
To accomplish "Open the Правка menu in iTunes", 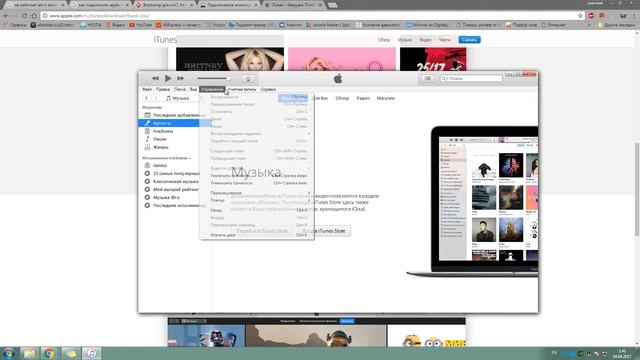I will point(162,89).
